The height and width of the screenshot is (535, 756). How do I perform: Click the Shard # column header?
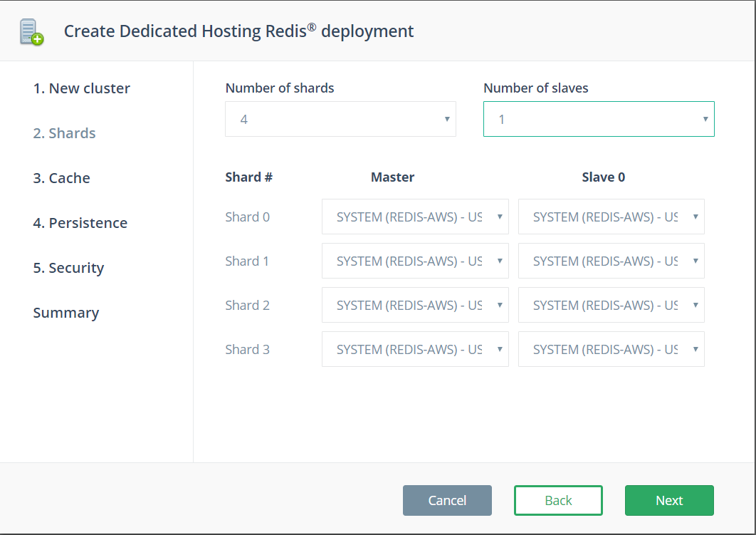[248, 177]
